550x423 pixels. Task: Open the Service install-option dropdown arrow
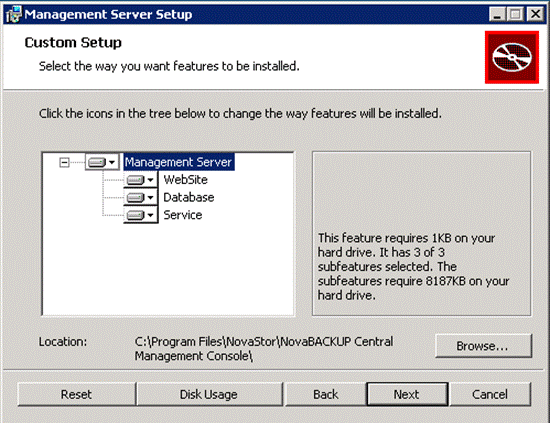tap(150, 215)
